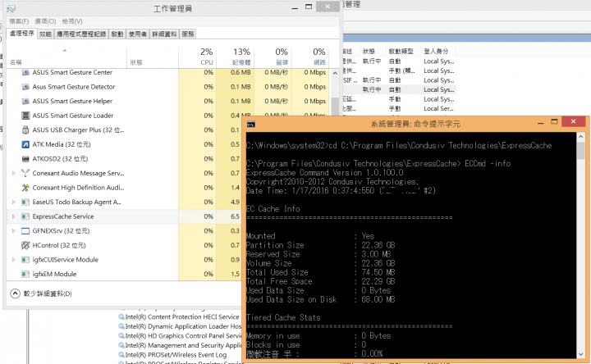The height and width of the screenshot is (364, 591).
Task: Click the command prompt scrollbar thumb
Action: pyautogui.click(x=580, y=151)
